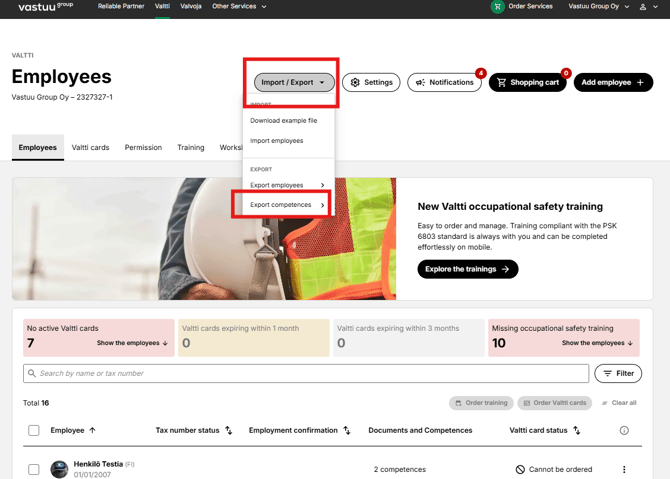Open the Henkilö Testia employee name
This screenshot has width=670, height=479.
coord(98,464)
